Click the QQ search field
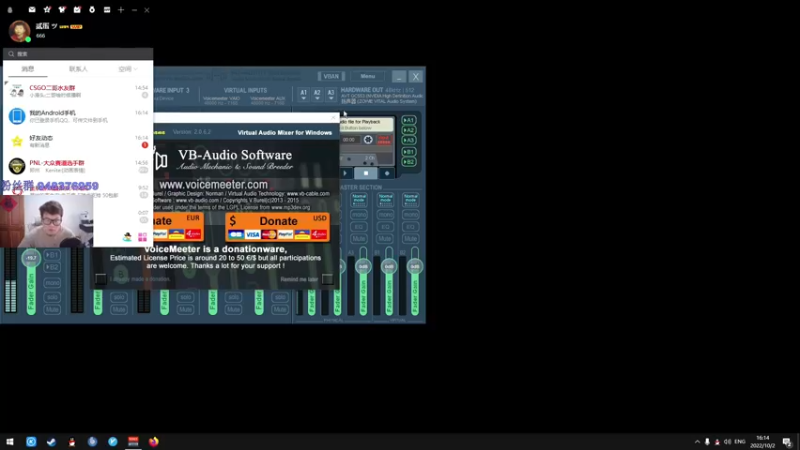This screenshot has width=800, height=450. pos(78,54)
